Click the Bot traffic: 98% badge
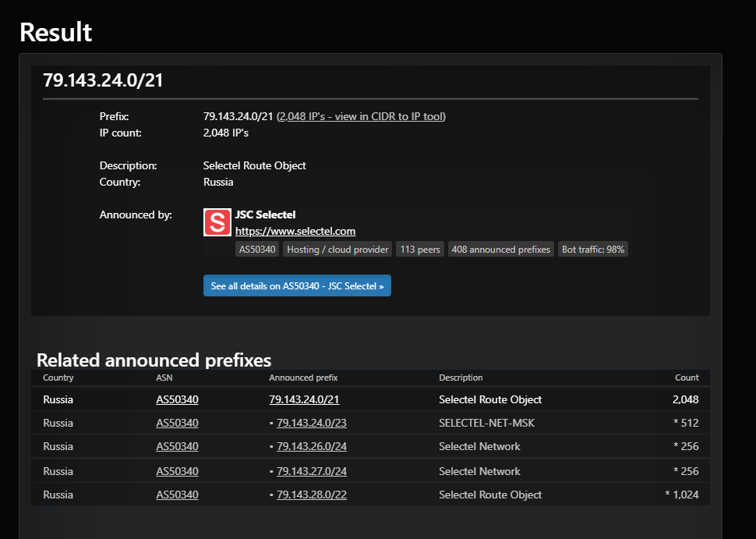The image size is (756, 539). coord(593,250)
